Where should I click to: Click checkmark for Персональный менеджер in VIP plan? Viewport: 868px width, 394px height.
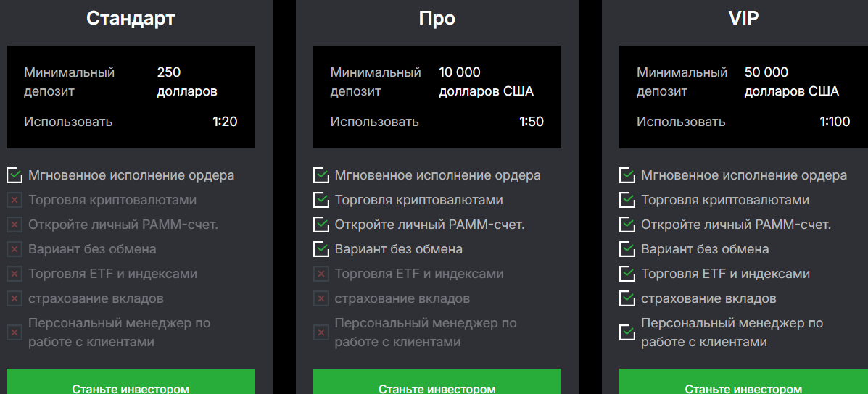pos(627,332)
